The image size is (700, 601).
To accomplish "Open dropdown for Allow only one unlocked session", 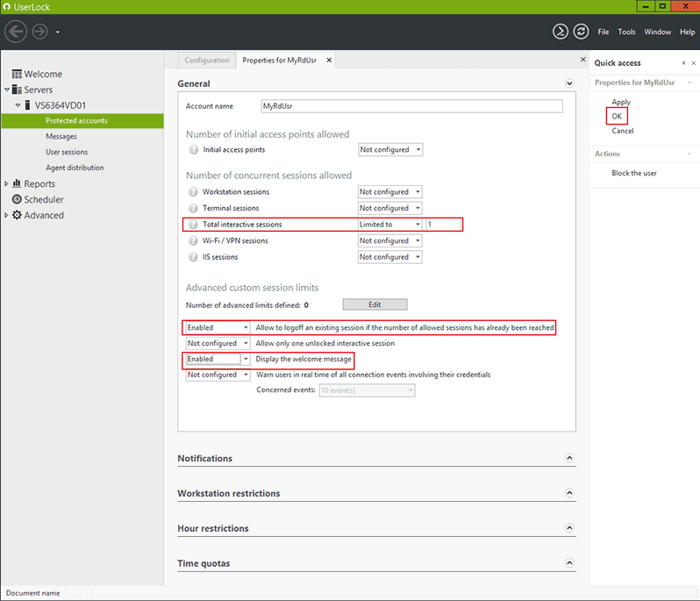I will [218, 343].
